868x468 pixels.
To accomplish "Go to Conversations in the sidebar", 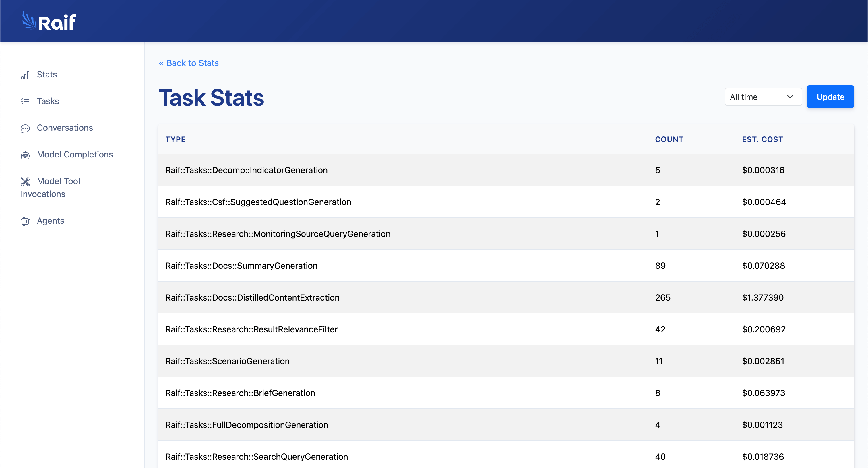I will pos(65,128).
